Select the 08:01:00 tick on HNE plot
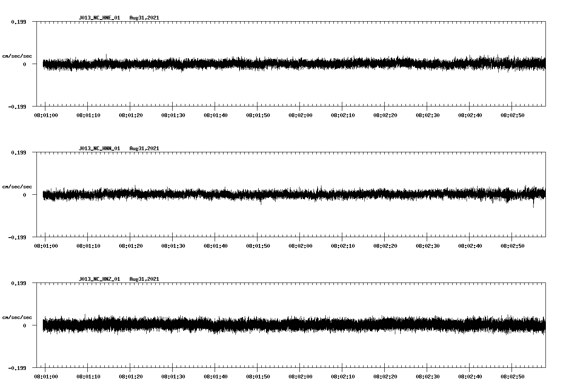The width and height of the screenshot is (576, 392). [x=45, y=104]
